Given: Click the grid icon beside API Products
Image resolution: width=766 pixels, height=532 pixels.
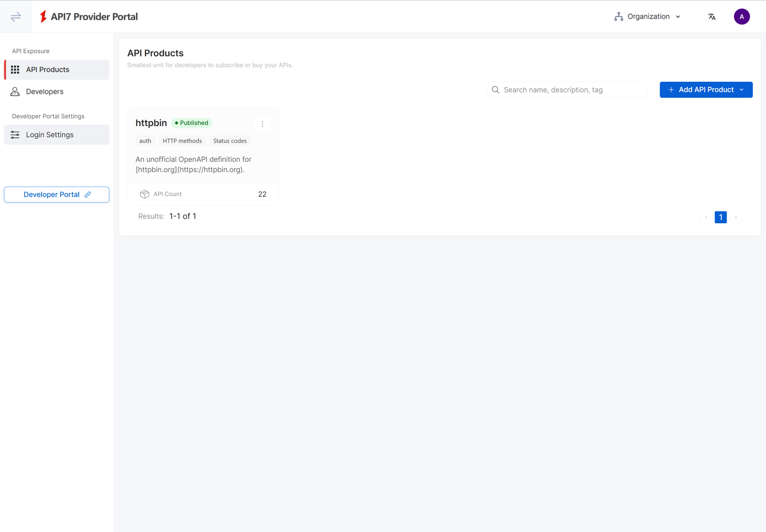Looking at the screenshot, I should tap(15, 69).
